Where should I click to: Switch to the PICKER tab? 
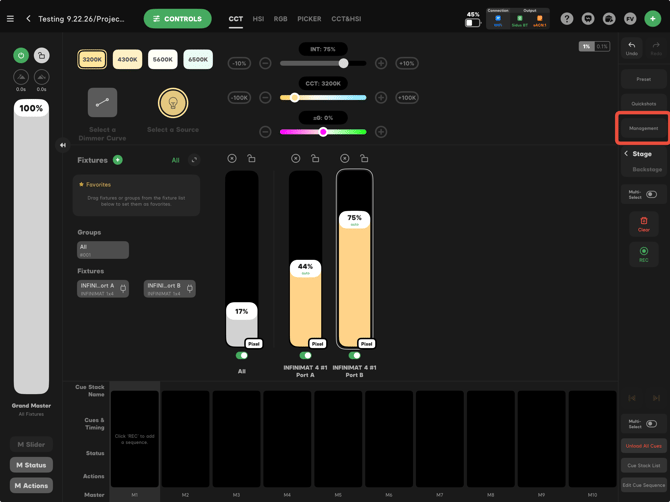(309, 19)
